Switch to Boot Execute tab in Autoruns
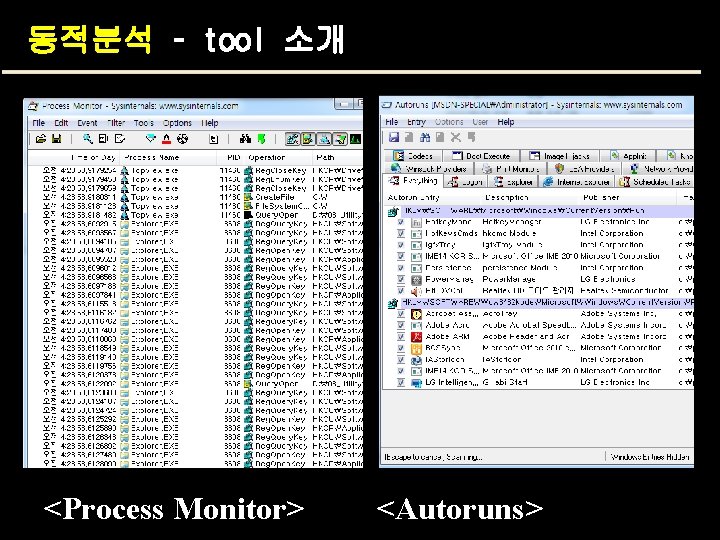 481,156
